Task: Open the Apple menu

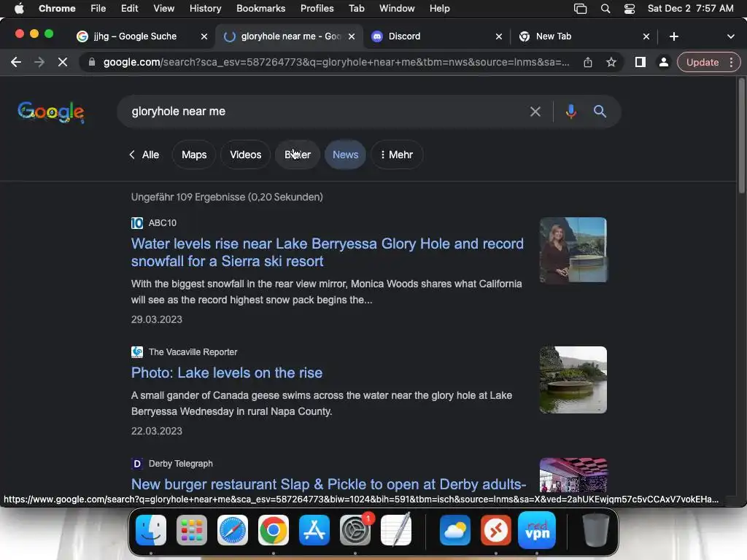Action: [19, 9]
